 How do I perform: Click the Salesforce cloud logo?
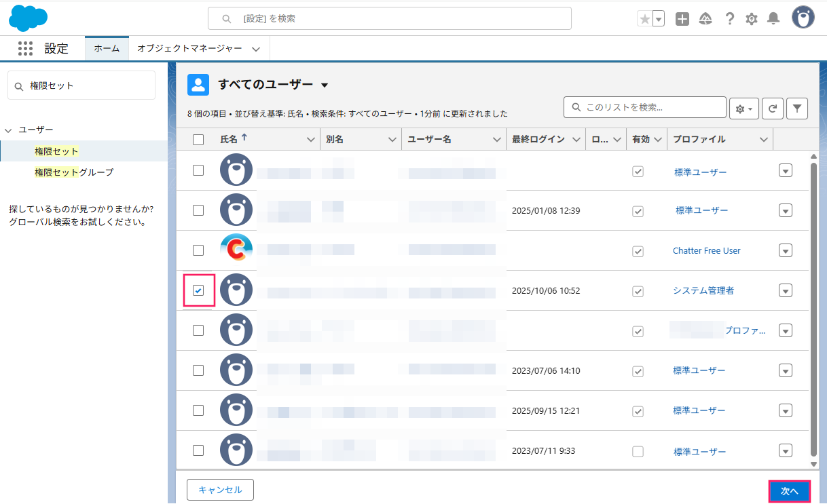click(28, 18)
